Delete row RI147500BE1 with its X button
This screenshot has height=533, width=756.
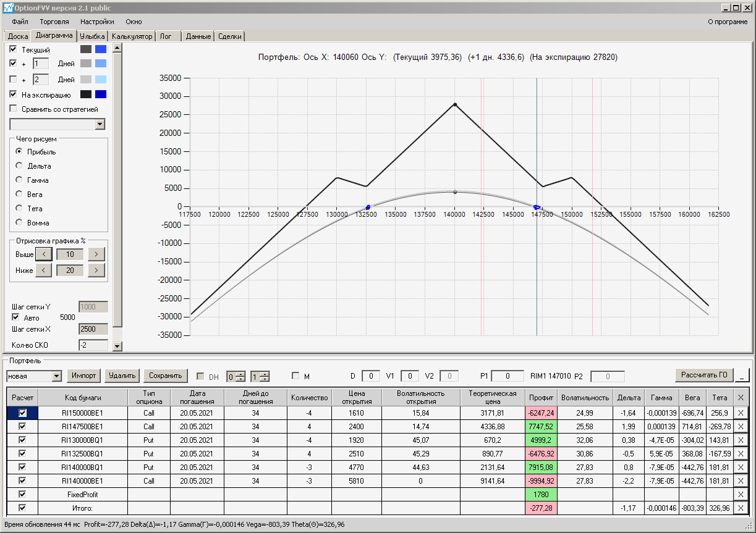tap(741, 427)
